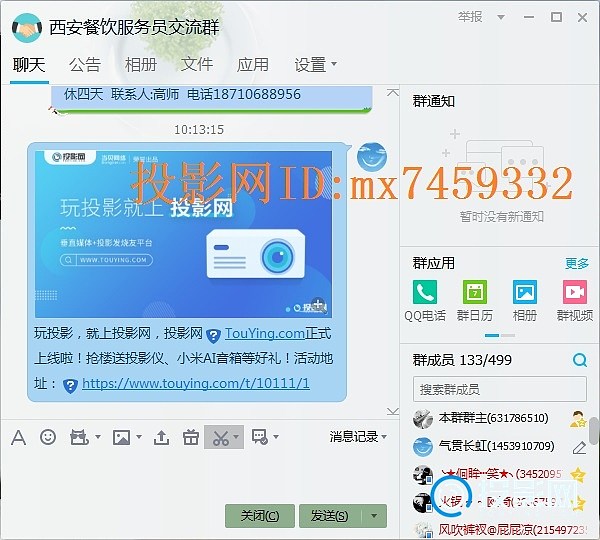Click the animated sticker icon
600x540 pixels.
[x=79, y=437]
